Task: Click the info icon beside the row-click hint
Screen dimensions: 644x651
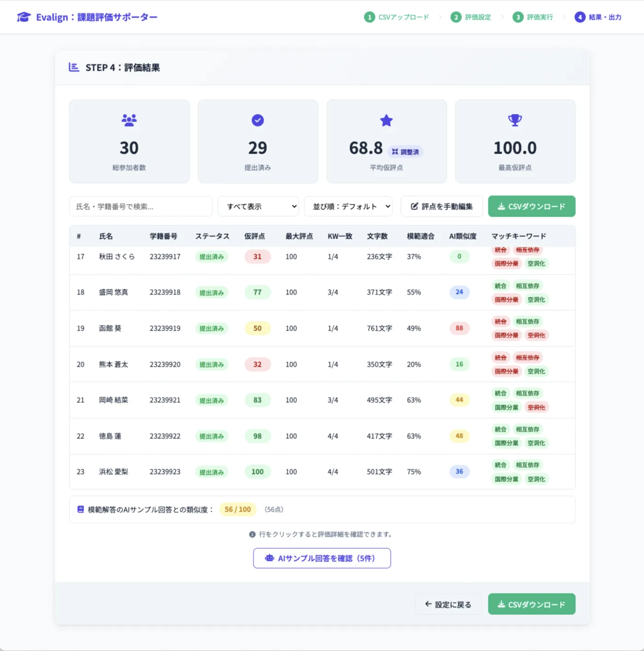Action: click(253, 535)
